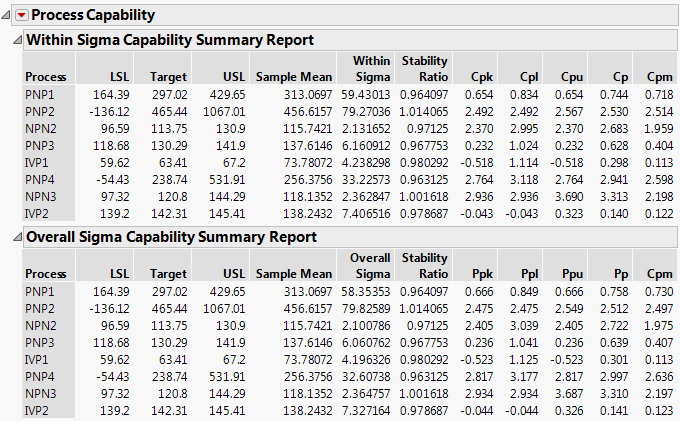Open the Process Capability red triangle menu
This screenshot has height=421, width=680.
pos(21,15)
